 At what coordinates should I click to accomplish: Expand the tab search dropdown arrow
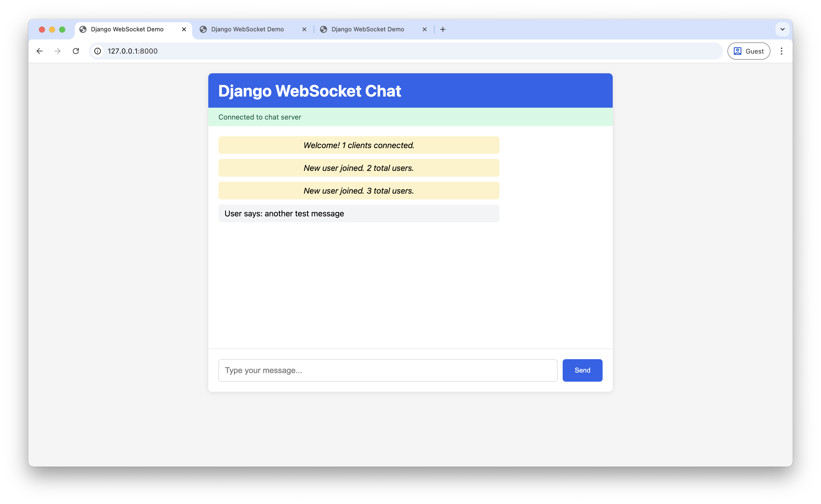[x=782, y=29]
